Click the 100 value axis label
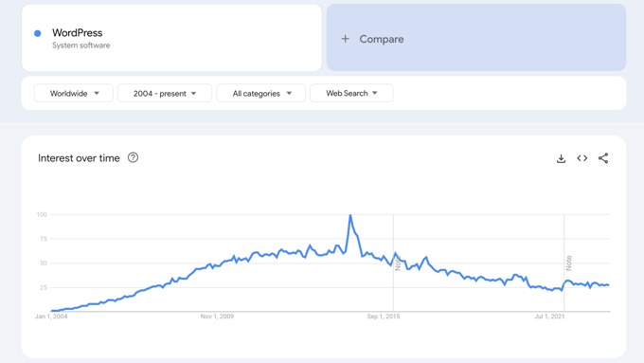The image size is (644, 363). pyautogui.click(x=42, y=214)
